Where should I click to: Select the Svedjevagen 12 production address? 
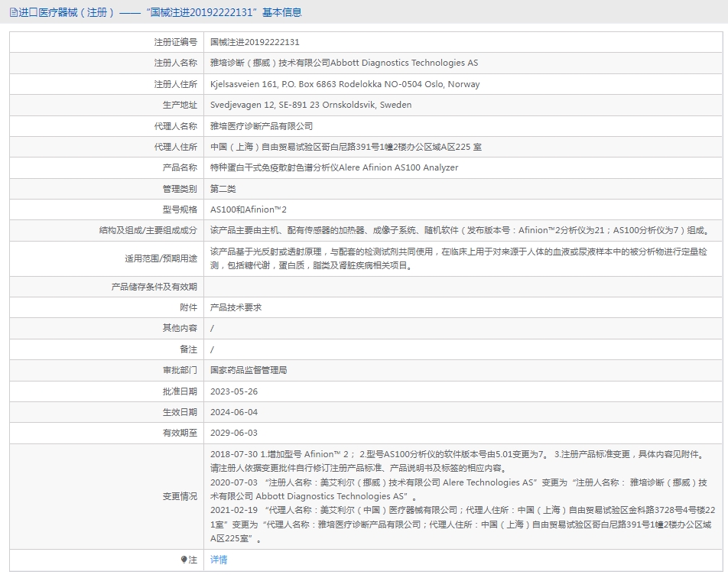click(x=311, y=105)
